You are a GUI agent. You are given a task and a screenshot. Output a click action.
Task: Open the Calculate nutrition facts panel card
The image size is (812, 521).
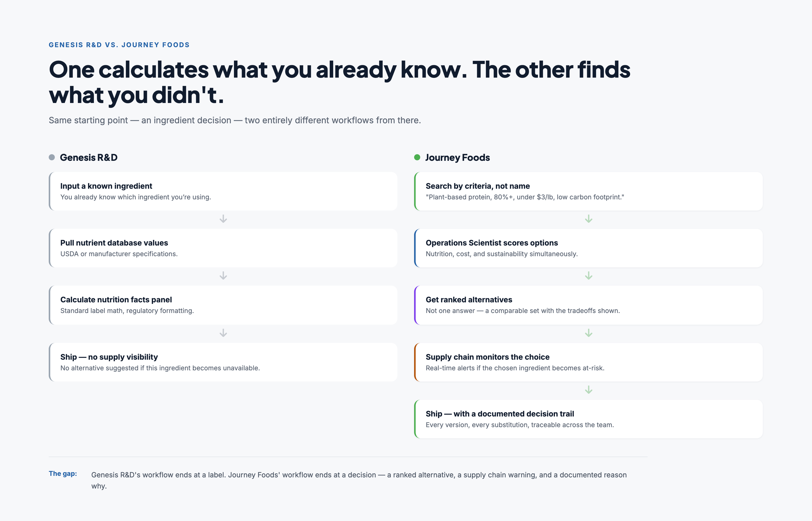click(x=223, y=305)
